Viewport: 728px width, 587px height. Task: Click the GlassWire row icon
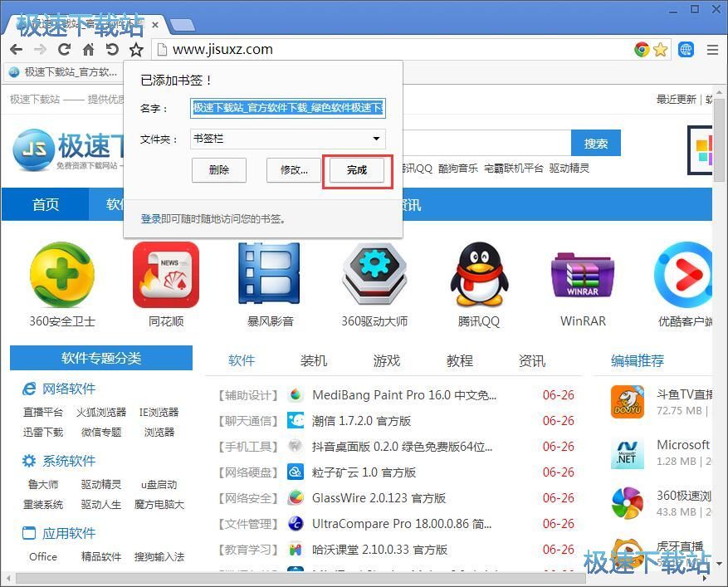[296, 498]
